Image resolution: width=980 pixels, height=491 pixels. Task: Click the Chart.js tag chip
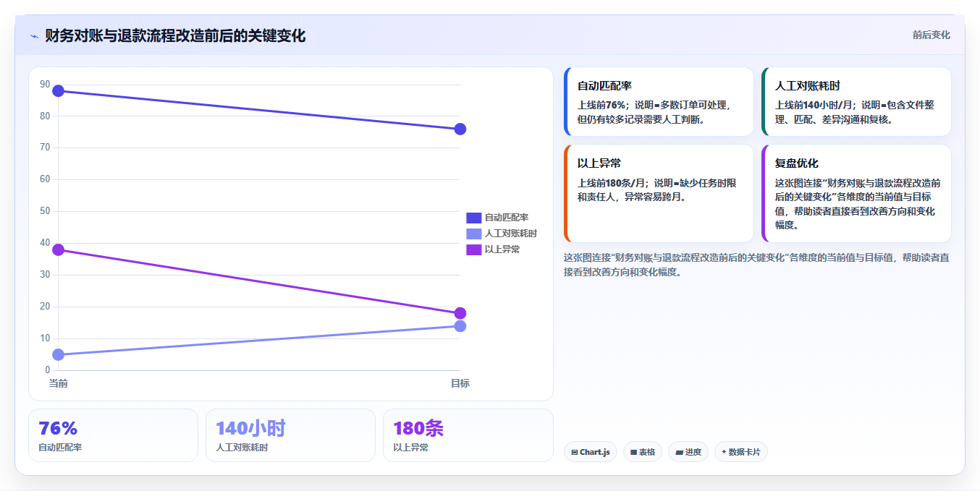(591, 452)
